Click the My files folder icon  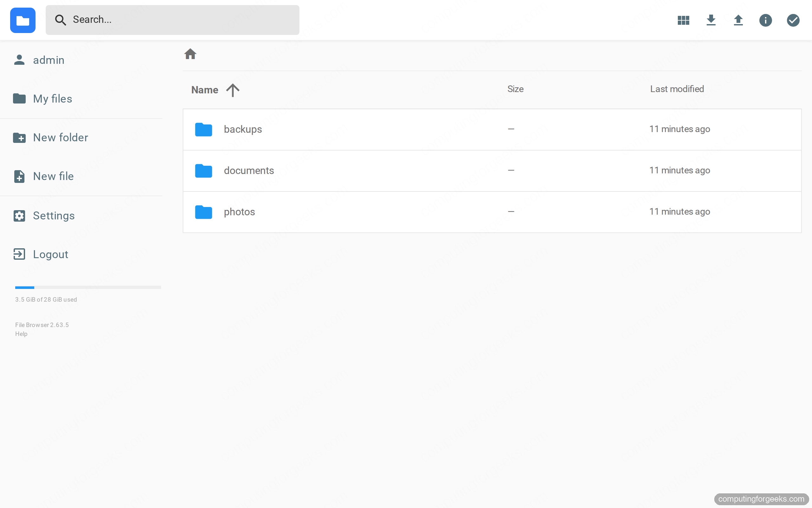19,98
